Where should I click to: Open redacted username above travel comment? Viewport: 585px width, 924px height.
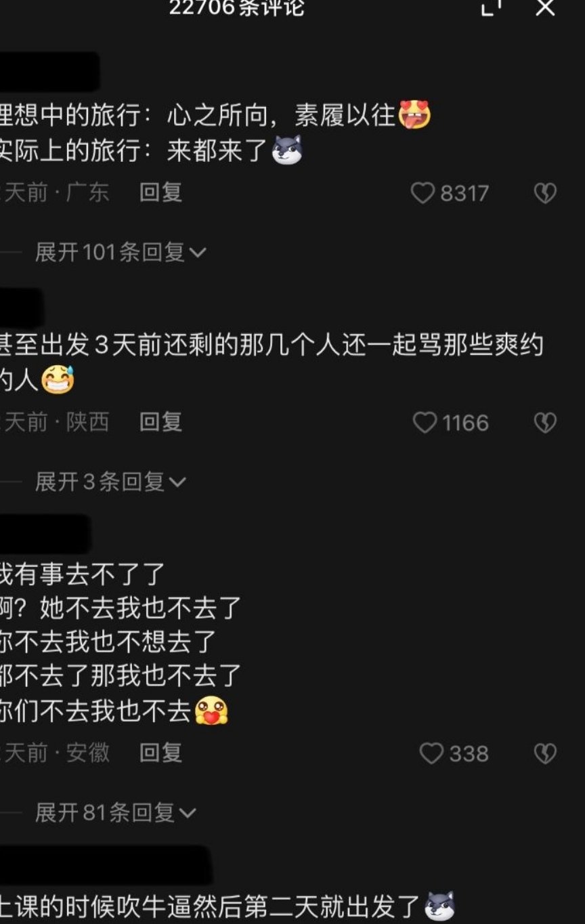49,71
